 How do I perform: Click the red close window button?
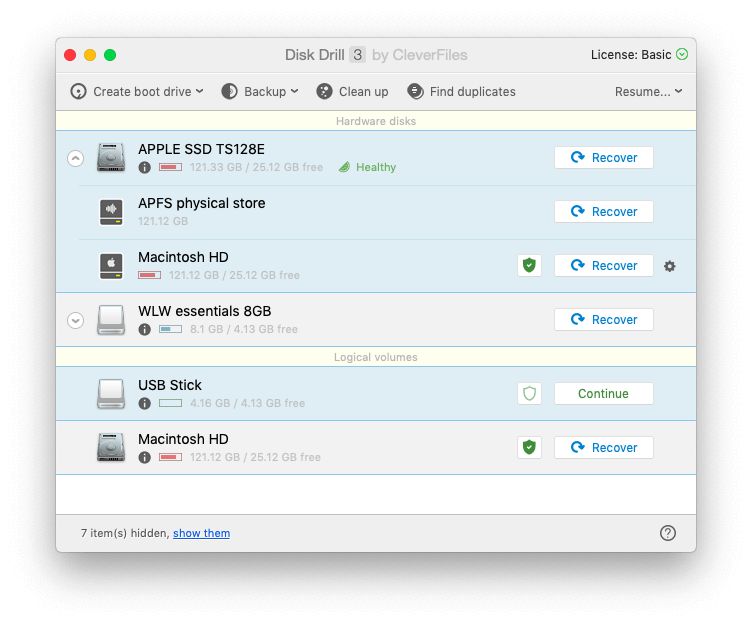coord(70,55)
